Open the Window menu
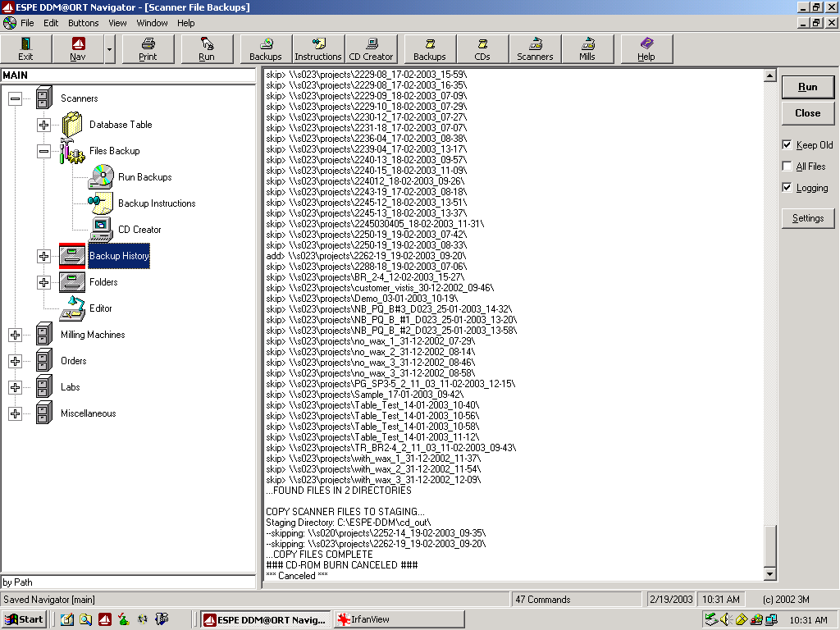This screenshot has width=840, height=630. point(152,23)
